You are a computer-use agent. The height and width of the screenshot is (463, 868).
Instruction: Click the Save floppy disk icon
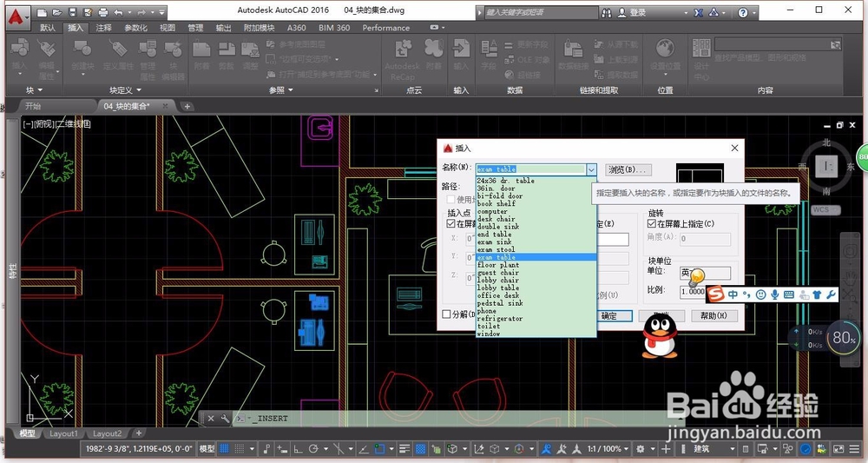73,12
